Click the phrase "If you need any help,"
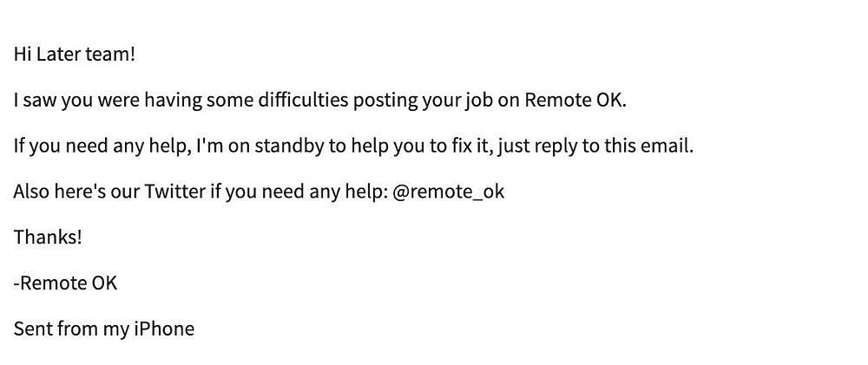This screenshot has width=868, height=365. 102,147
